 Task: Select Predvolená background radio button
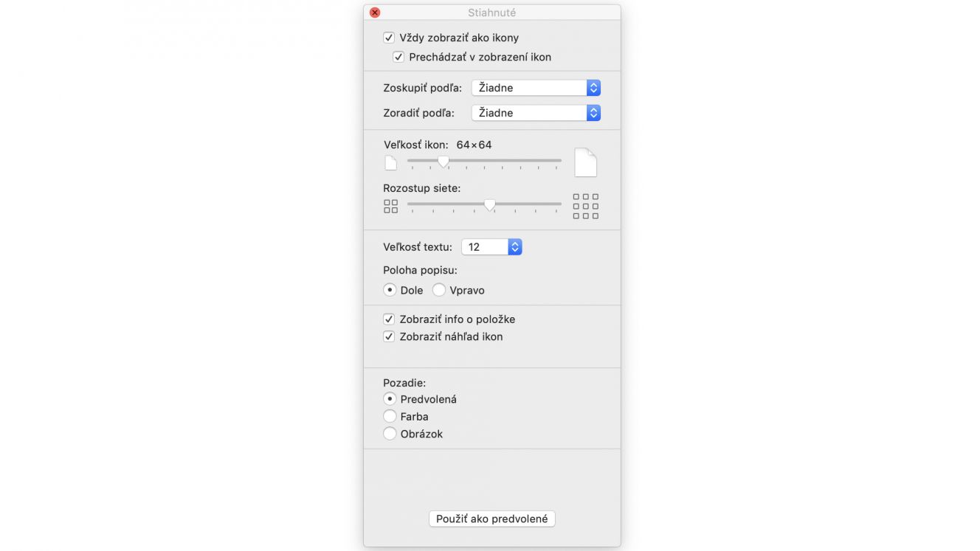pyautogui.click(x=390, y=399)
